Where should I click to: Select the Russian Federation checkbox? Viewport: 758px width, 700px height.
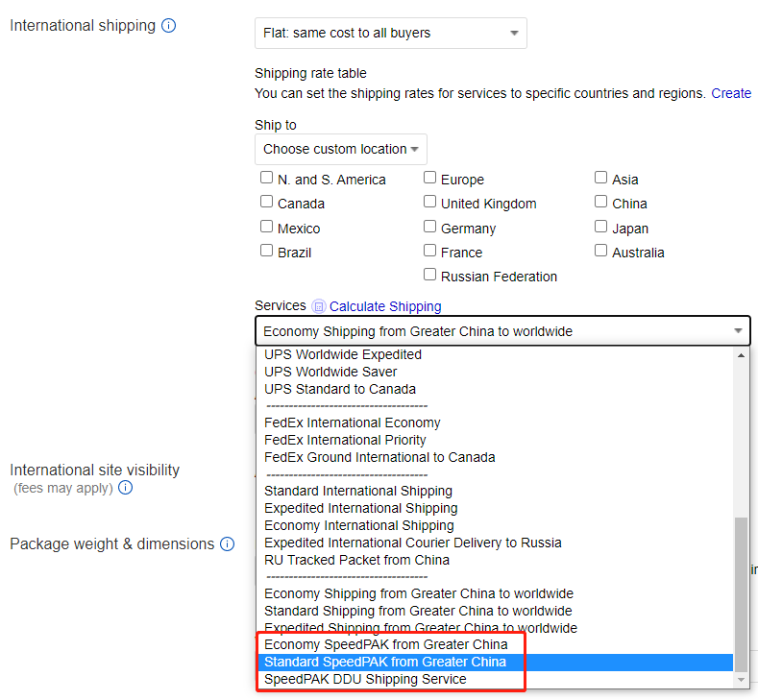(429, 275)
